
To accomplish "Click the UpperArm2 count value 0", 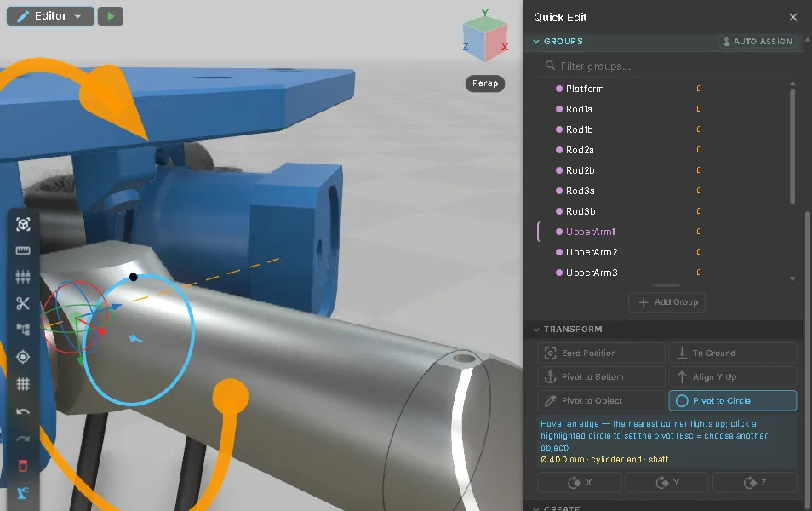I will click(699, 252).
